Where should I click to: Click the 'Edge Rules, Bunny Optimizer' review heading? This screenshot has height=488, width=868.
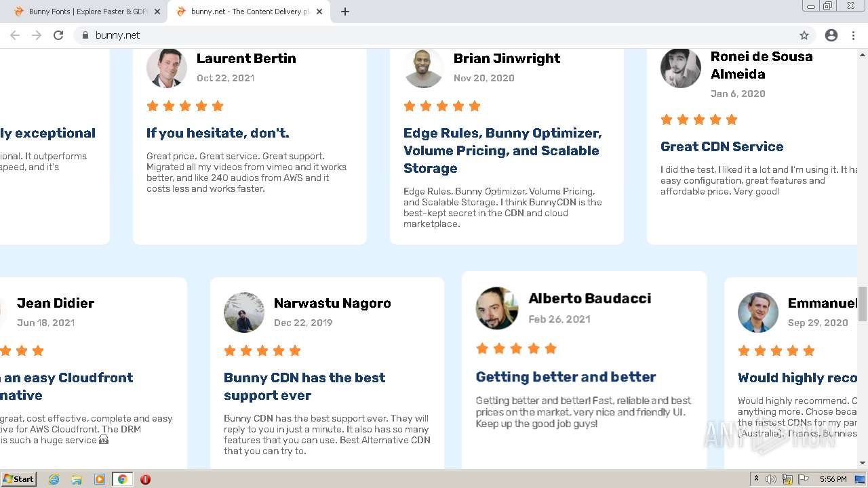(x=502, y=150)
